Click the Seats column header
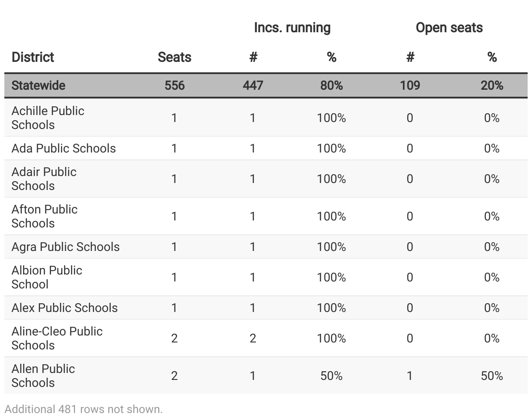The height and width of the screenshot is (420, 532). tap(174, 57)
